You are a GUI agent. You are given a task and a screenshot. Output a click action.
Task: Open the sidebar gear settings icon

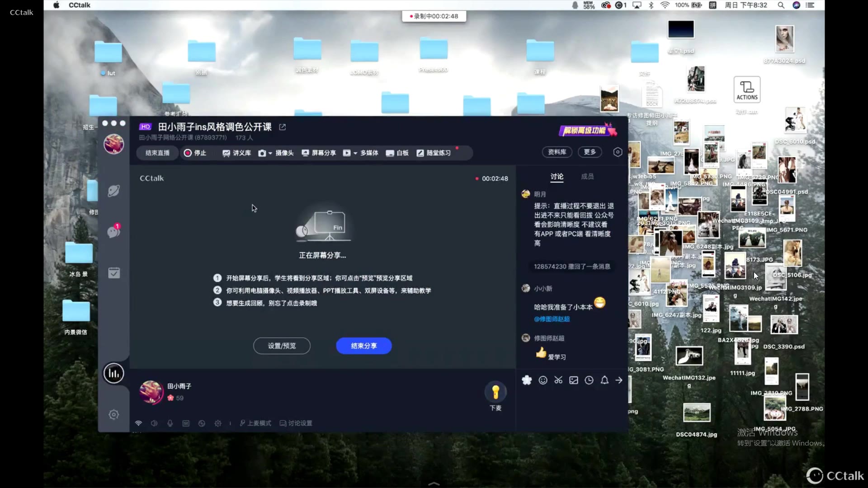(114, 414)
